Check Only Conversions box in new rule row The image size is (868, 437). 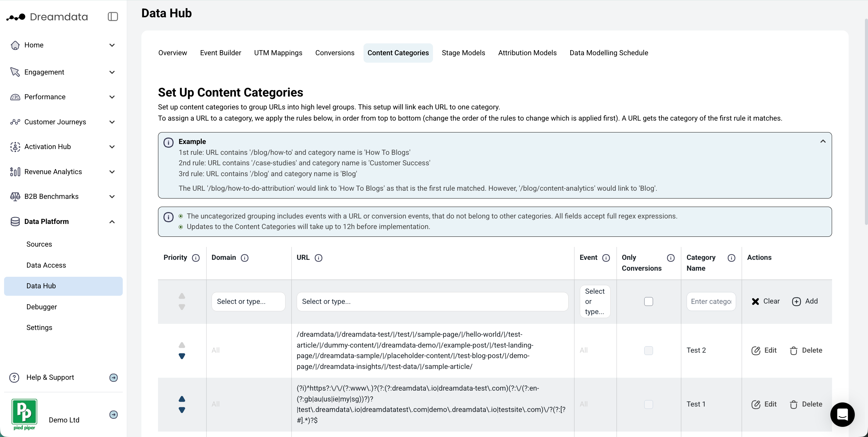point(648,301)
